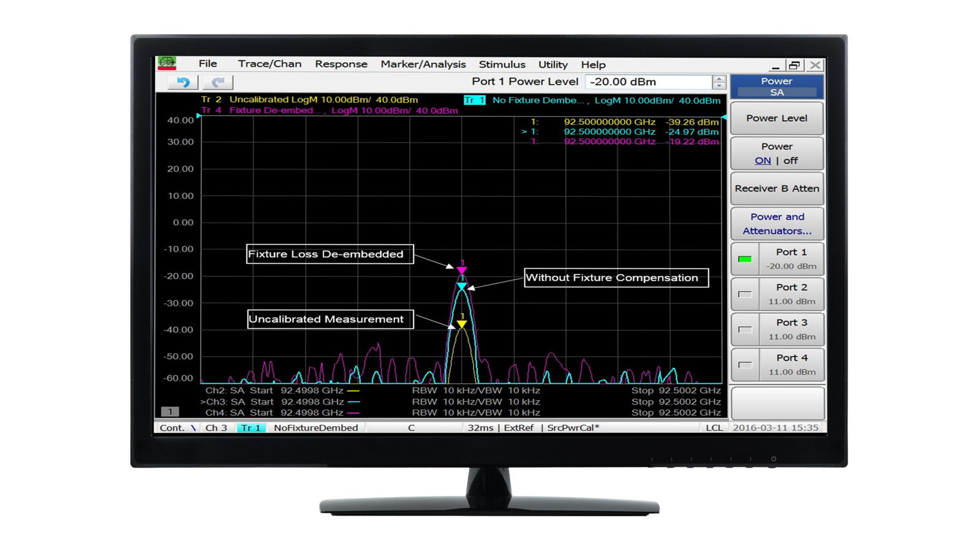Select Tr 2 Uncalibrated trace title
The width and height of the screenshot is (980, 551).
pyautogui.click(x=309, y=99)
